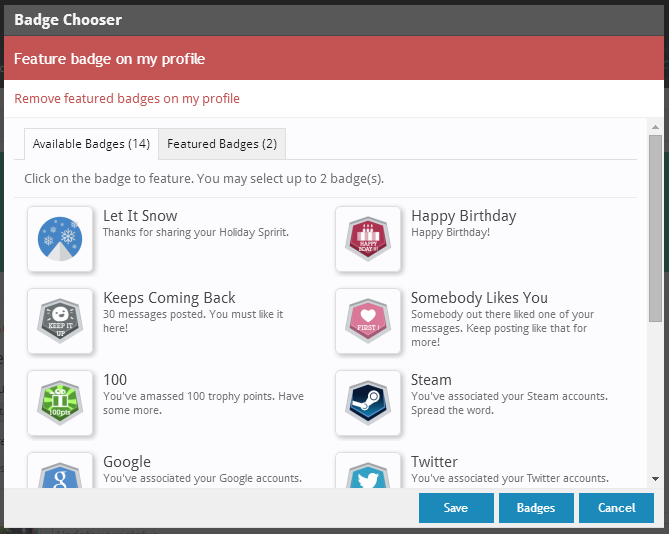Open the Featured Badges (2) tab
Viewport: 669px width, 534px height.
[x=222, y=144]
